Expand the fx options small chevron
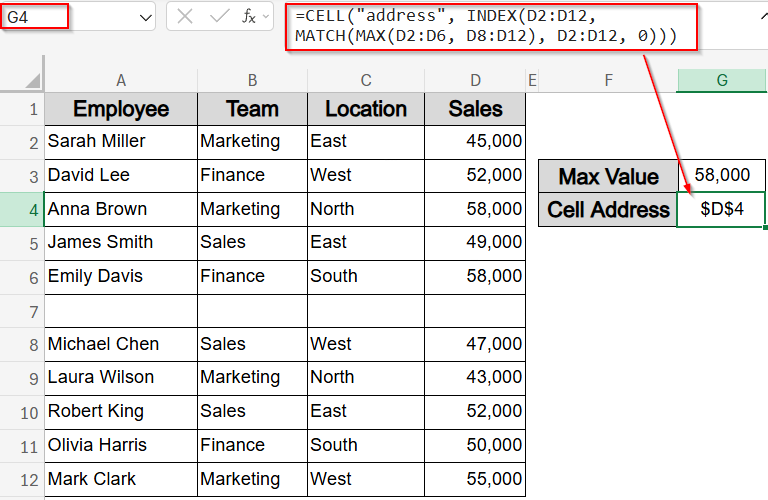The image size is (768, 500). [266, 17]
